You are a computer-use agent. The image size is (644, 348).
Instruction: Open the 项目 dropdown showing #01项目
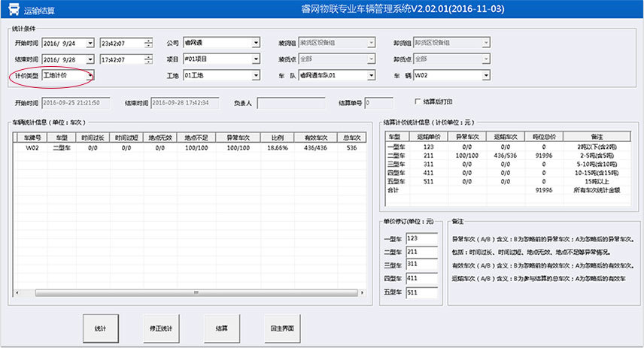(x=256, y=59)
